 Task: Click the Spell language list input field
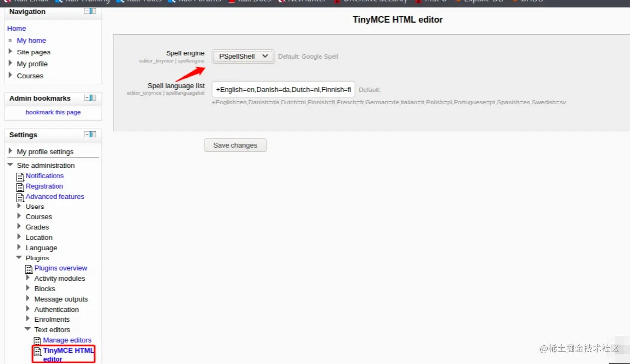[284, 89]
